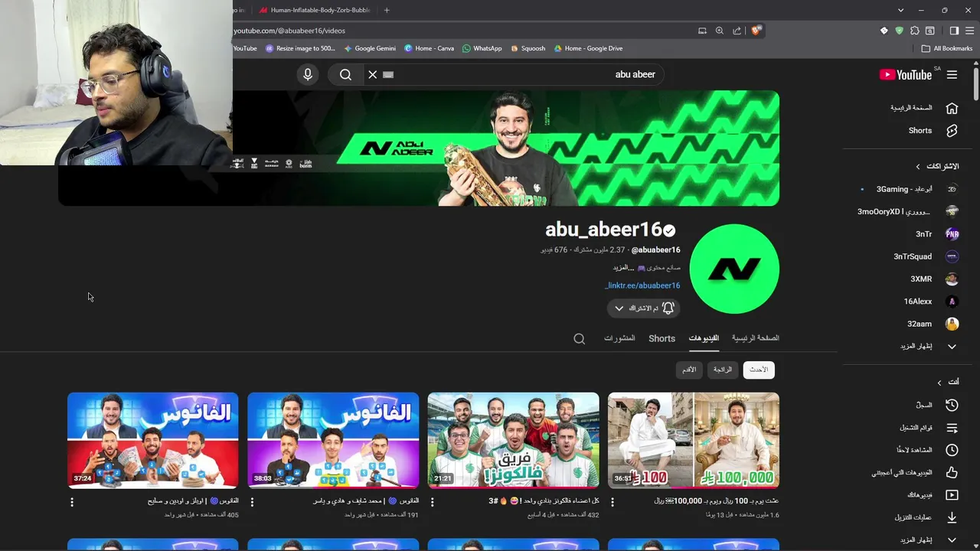Expand Show more under subscriptions

[x=929, y=346]
